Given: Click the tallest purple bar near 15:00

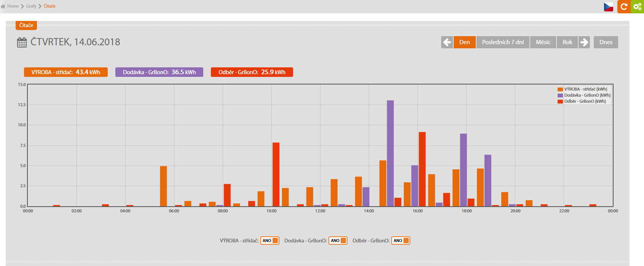Looking at the screenshot, I should pyautogui.click(x=390, y=152).
